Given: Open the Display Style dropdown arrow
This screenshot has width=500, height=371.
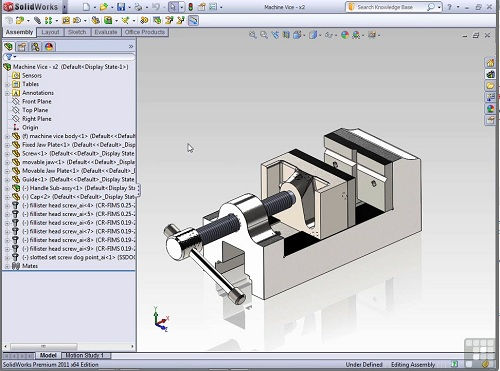Looking at the screenshot, I should coord(320,35).
